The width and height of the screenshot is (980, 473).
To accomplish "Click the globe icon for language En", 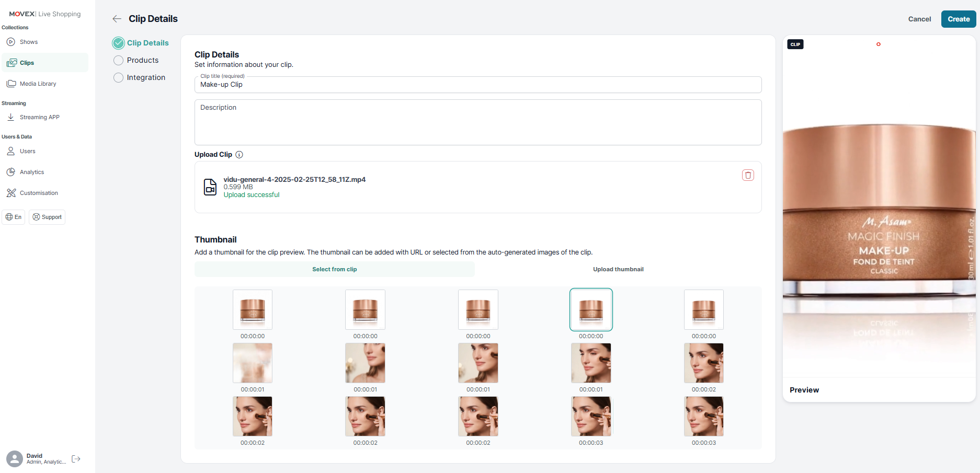I will click(x=9, y=217).
